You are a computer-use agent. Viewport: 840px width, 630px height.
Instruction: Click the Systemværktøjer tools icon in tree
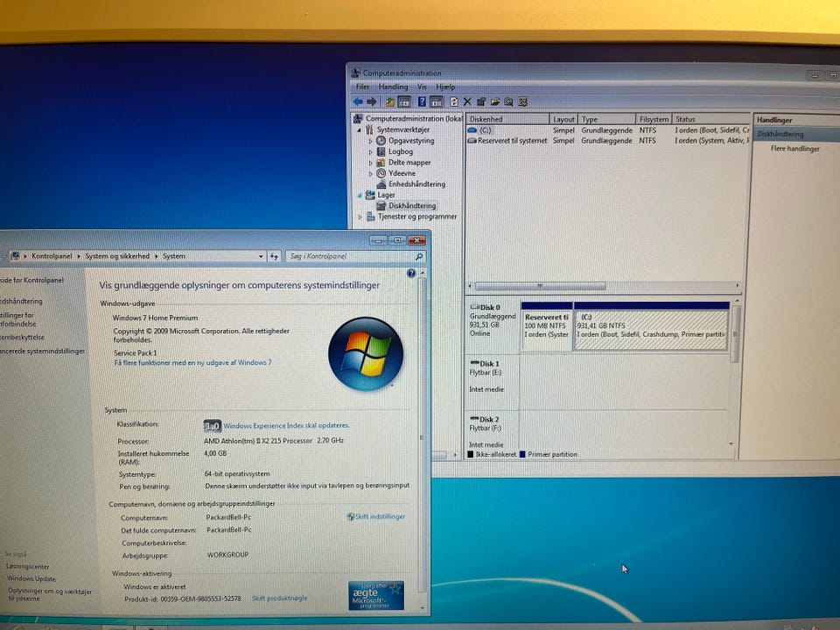pos(369,129)
